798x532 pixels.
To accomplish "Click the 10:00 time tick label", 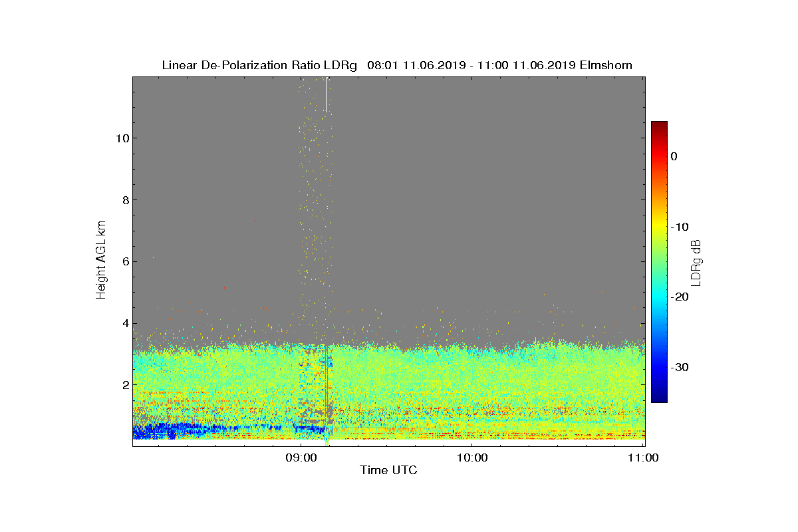I will coord(471,458).
